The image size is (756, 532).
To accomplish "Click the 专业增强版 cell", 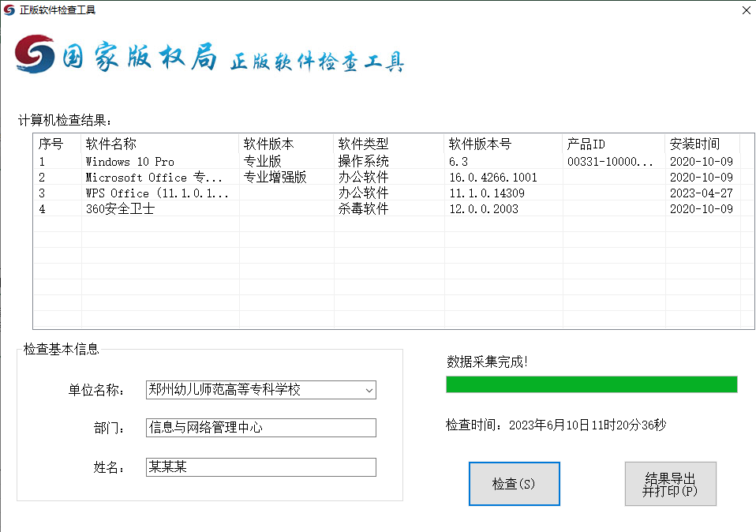I will [x=275, y=178].
